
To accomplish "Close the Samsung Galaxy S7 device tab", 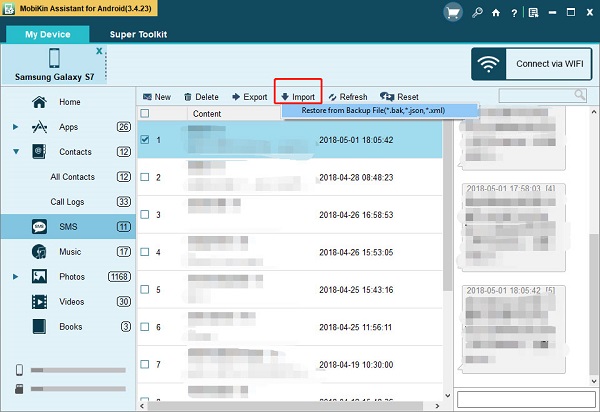I will (x=99, y=50).
